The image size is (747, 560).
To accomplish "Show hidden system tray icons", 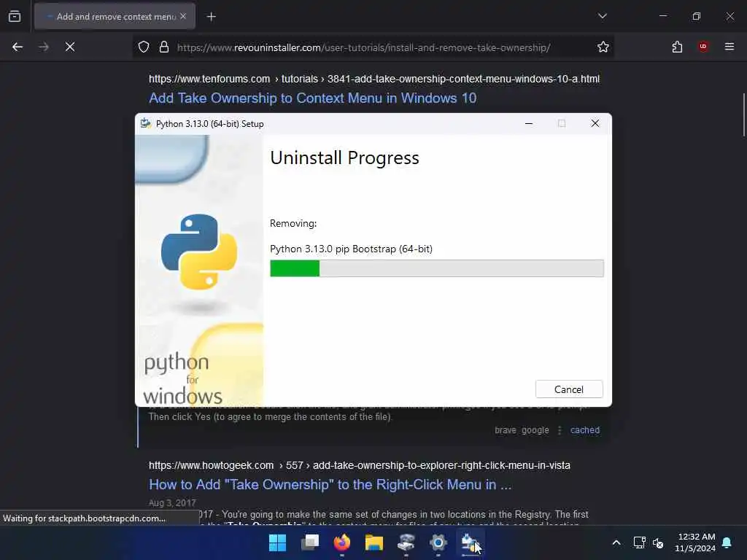I will [x=616, y=542].
